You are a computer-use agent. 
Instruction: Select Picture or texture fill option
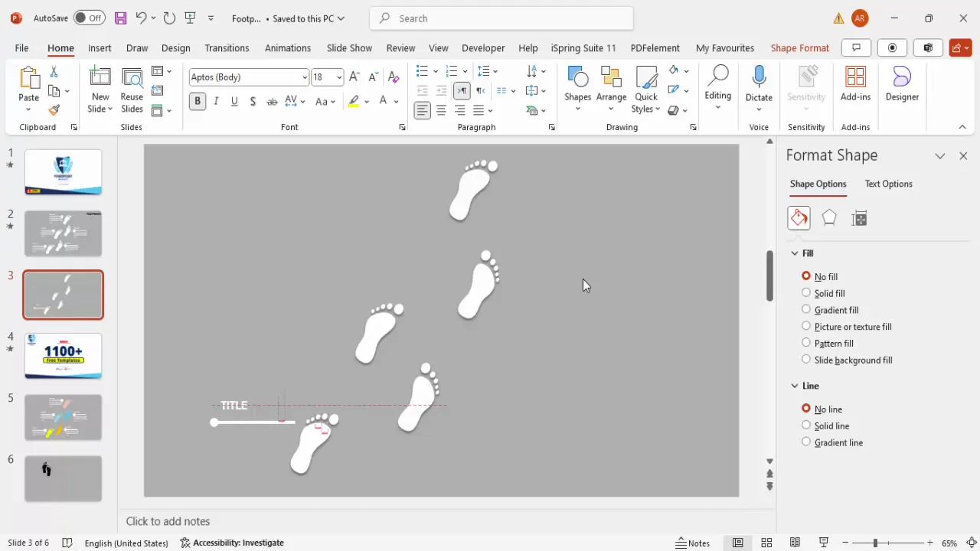[806, 327]
